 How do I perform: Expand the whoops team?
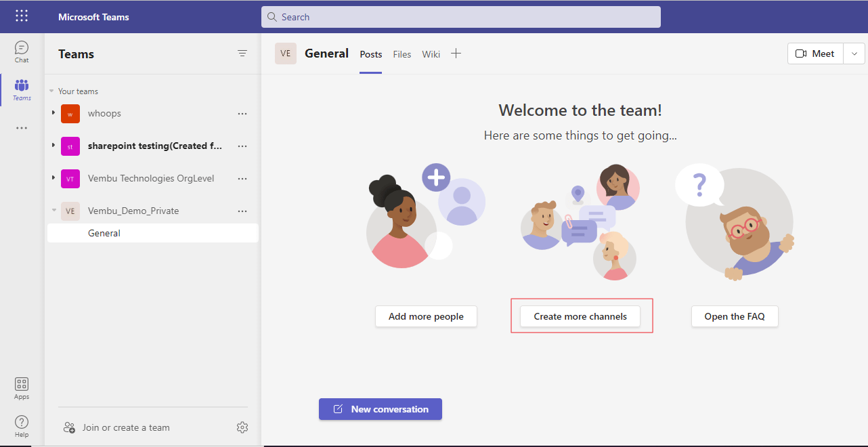click(x=53, y=113)
